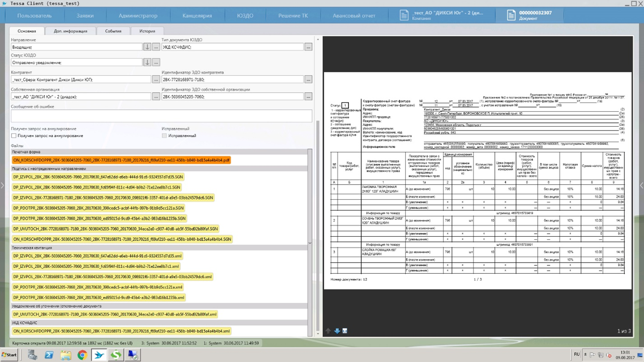This screenshot has height=362, width=644.
Task: Go to previous page in document preview
Action: [328, 331]
